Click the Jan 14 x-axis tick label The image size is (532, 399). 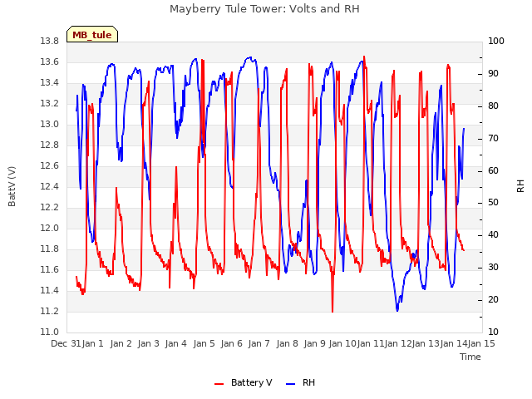pyautogui.click(x=454, y=343)
